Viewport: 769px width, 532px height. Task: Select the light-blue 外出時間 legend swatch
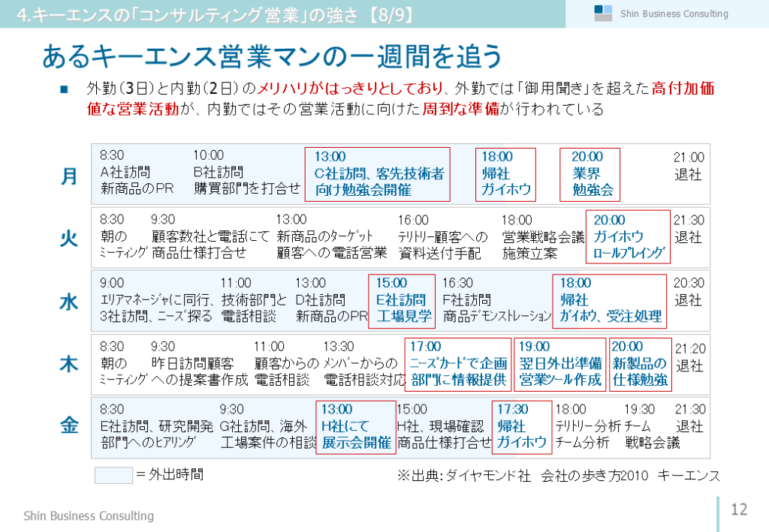(113, 475)
